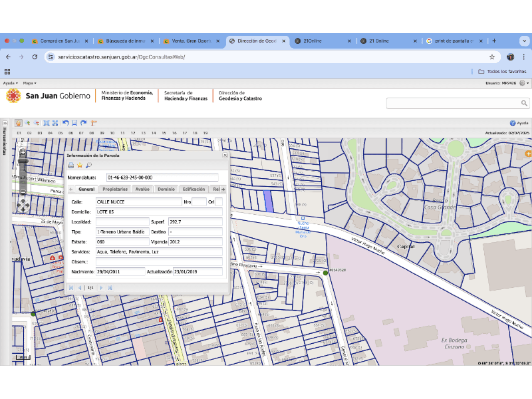Click the magnifier icon in parcel window
Viewport: 532px width, 399px height.
89,165
